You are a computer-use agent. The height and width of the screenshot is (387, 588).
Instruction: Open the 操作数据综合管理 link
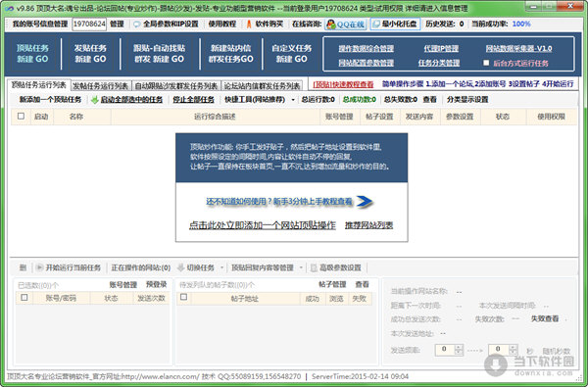366,48
